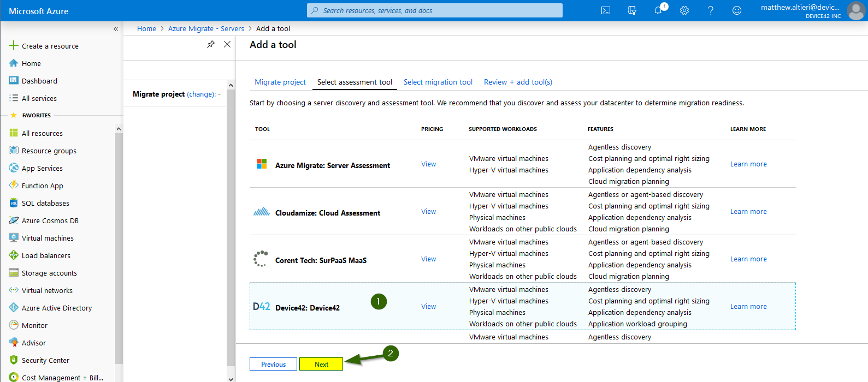Viewport: 868px width, 382px height.
Task: Select Corent Tech: SurPaaS MaaS tool row
Action: pos(523,259)
